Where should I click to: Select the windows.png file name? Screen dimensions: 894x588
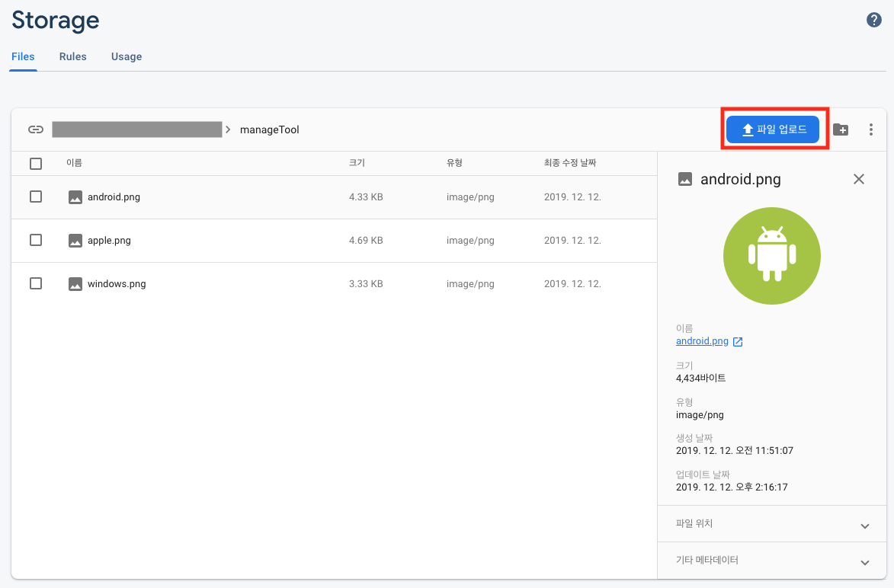pyautogui.click(x=117, y=284)
